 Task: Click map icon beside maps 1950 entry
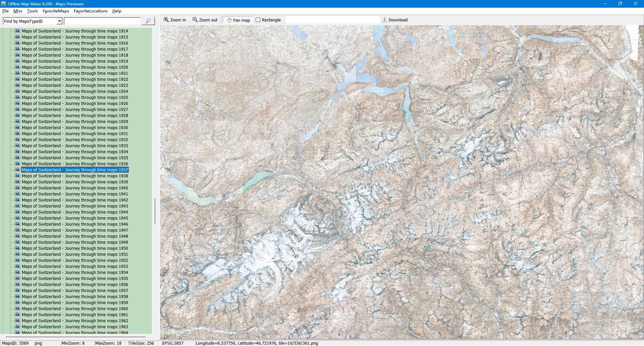[17, 248]
